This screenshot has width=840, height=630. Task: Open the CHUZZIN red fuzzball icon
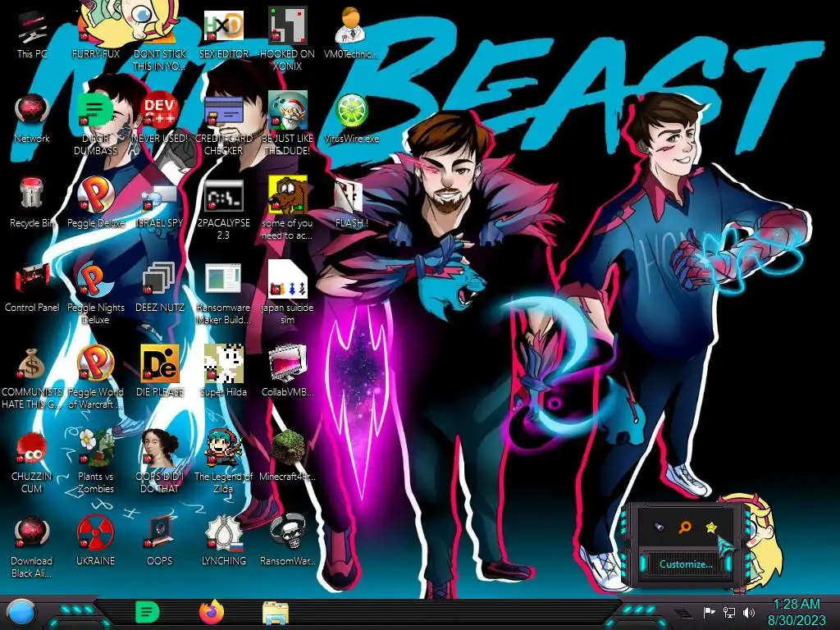click(32, 449)
